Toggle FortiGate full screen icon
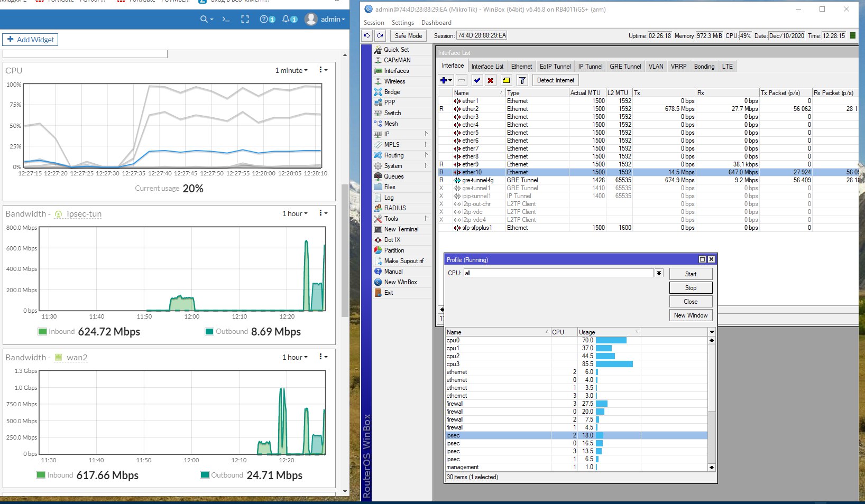The height and width of the screenshot is (504, 865). tap(245, 19)
